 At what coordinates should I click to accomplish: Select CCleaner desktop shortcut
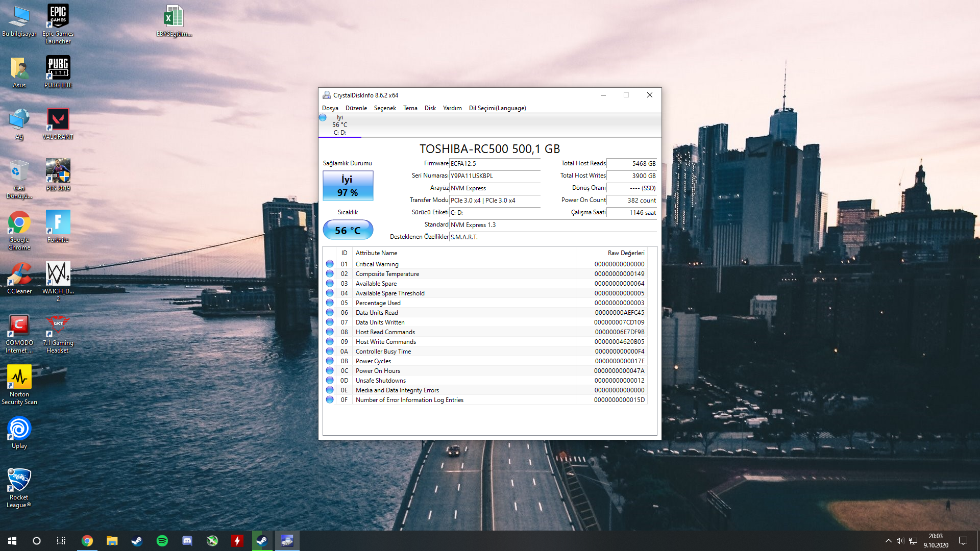coord(19,279)
